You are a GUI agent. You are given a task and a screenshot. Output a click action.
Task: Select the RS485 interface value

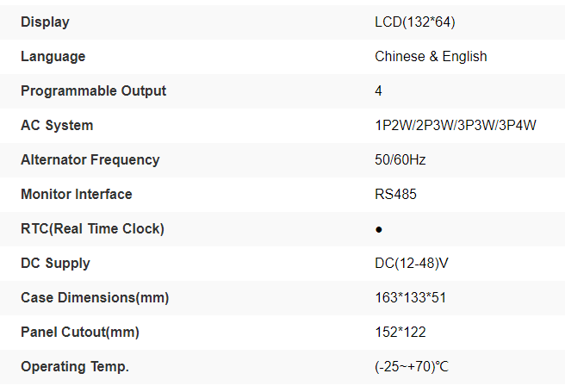[x=395, y=194]
